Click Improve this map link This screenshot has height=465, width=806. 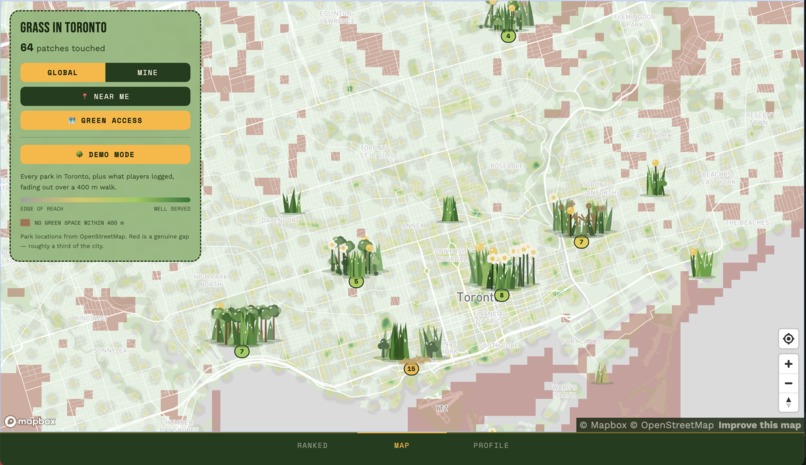click(759, 425)
